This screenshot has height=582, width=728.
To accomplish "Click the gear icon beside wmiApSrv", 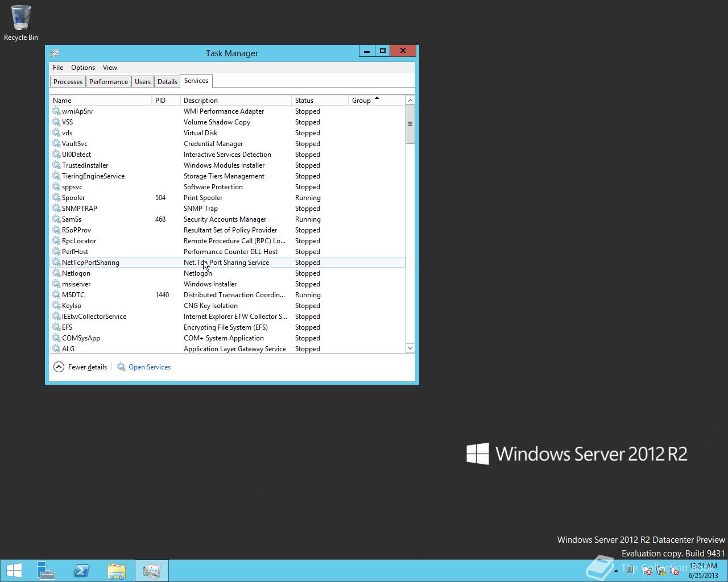I will (x=56, y=111).
